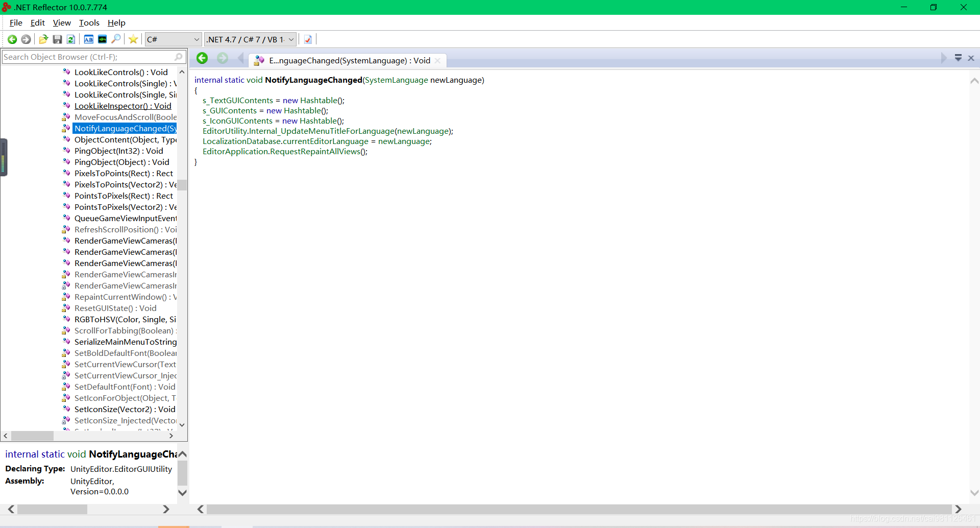
Task: Open the View menu
Action: 62,22
